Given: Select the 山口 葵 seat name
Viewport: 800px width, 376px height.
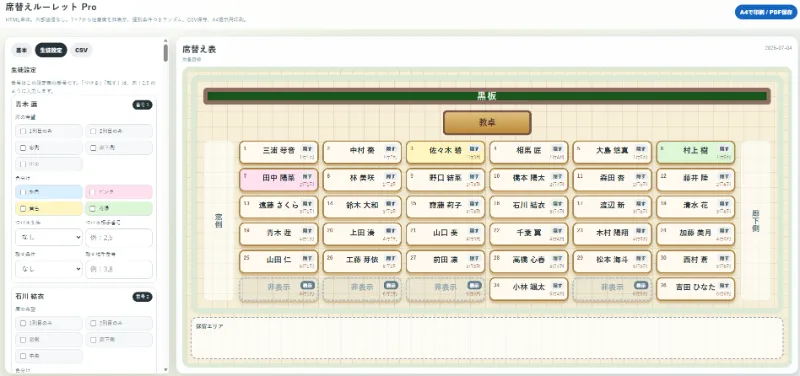Looking at the screenshot, I should point(445,233).
